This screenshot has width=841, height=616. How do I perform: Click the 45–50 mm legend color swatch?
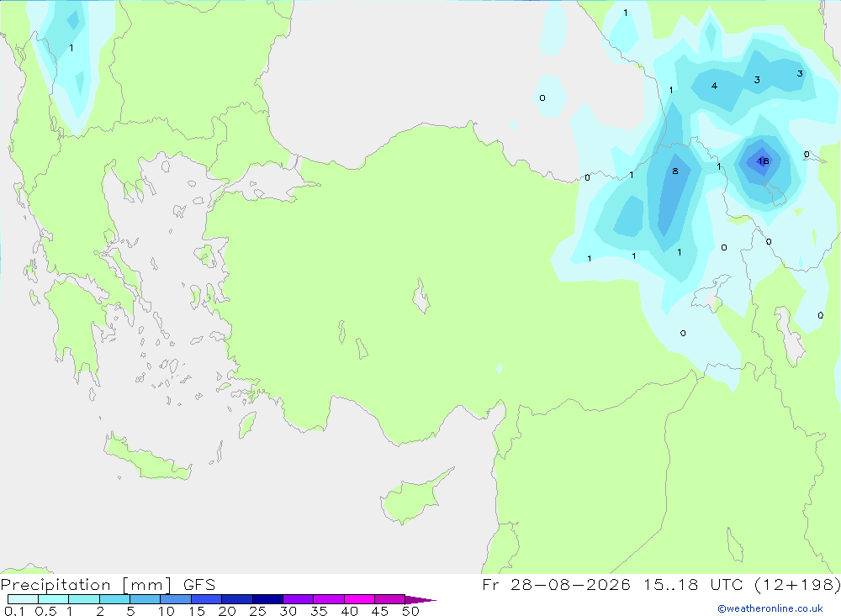point(390,599)
